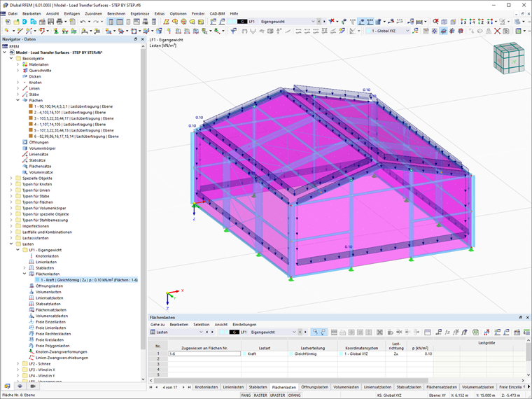Click Einstellungen in Flächenlasten panel menu
The image size is (532, 399).
(244, 325)
